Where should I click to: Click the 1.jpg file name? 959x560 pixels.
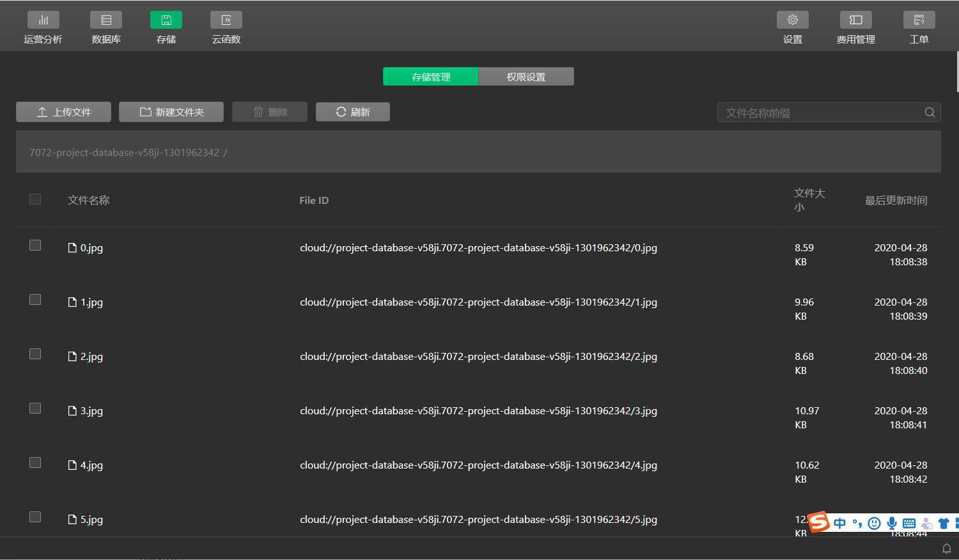pos(91,302)
